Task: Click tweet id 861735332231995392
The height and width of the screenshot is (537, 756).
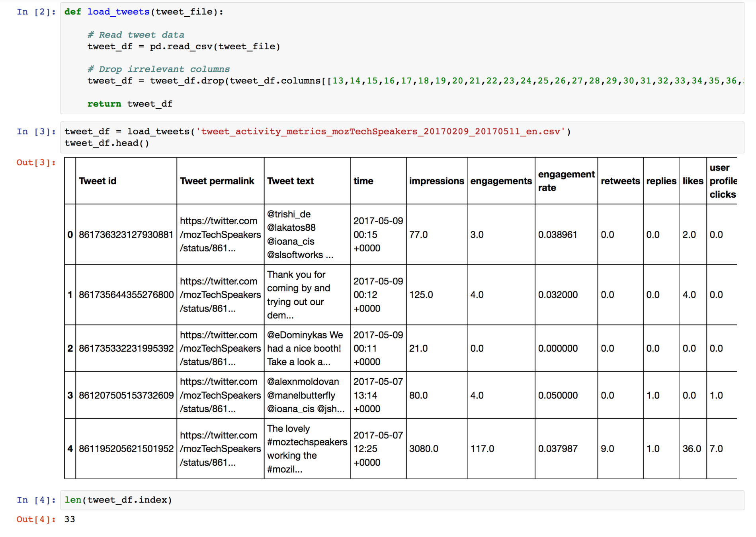Action: [x=126, y=348]
